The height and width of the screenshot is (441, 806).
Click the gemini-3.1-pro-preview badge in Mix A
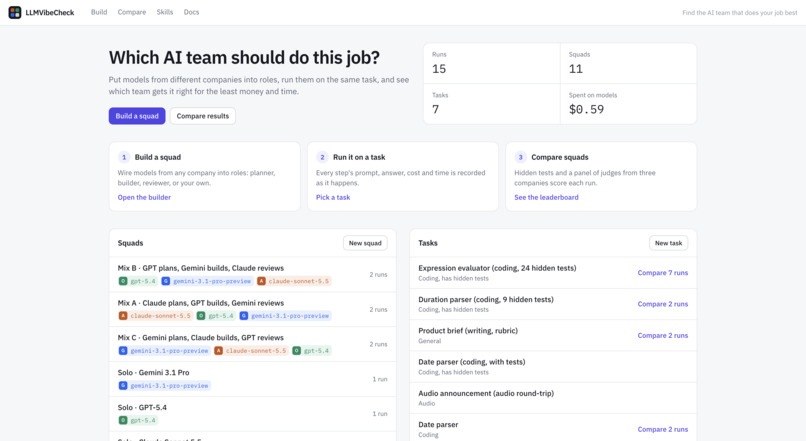point(285,316)
